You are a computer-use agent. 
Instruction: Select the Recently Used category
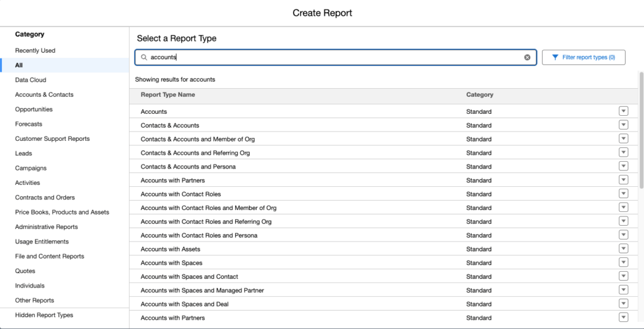pyautogui.click(x=35, y=50)
